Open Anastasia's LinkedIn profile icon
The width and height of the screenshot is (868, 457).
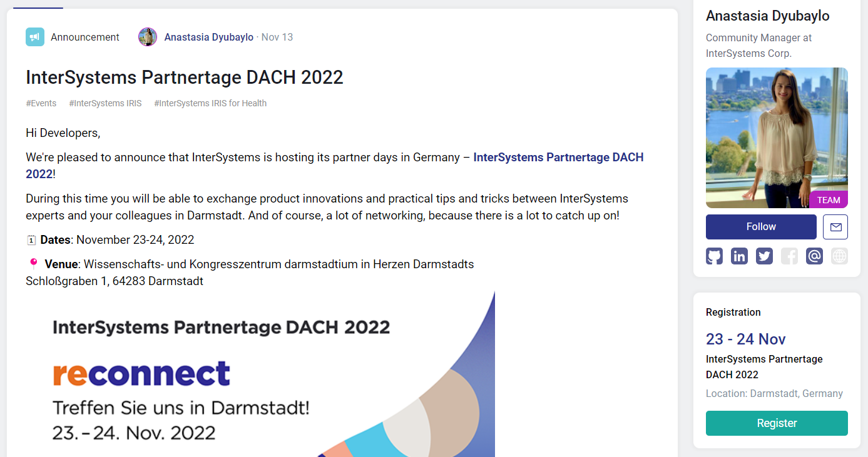point(739,256)
